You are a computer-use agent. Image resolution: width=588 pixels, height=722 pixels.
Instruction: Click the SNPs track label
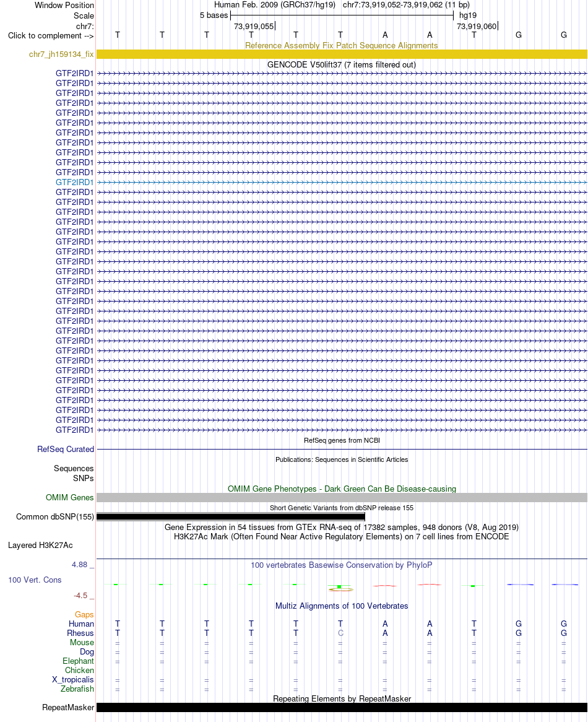[84, 479]
